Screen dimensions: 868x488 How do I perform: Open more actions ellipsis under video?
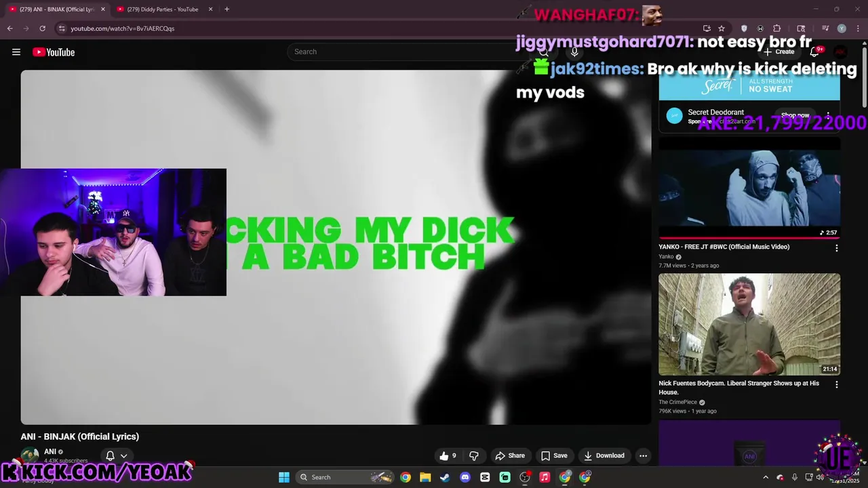point(643,455)
